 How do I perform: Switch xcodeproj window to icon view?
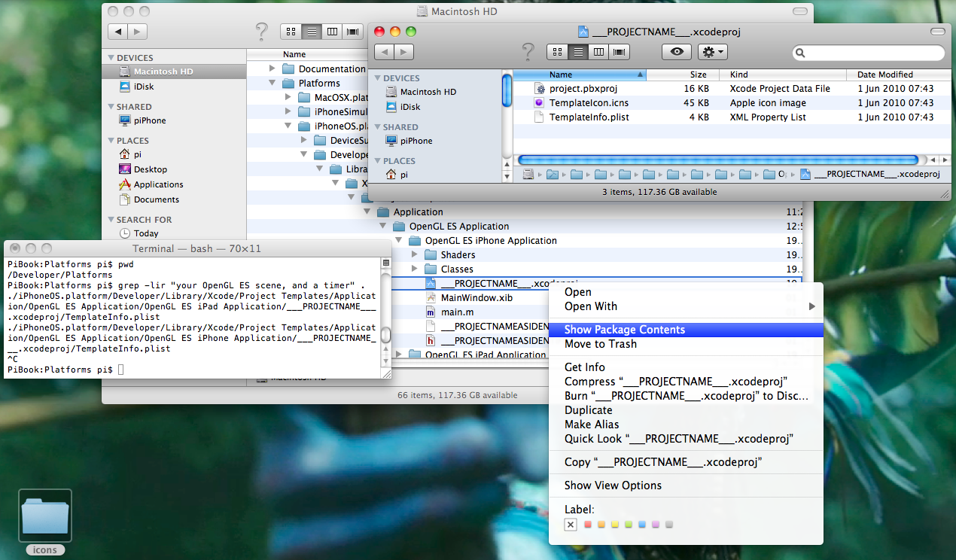coord(558,52)
